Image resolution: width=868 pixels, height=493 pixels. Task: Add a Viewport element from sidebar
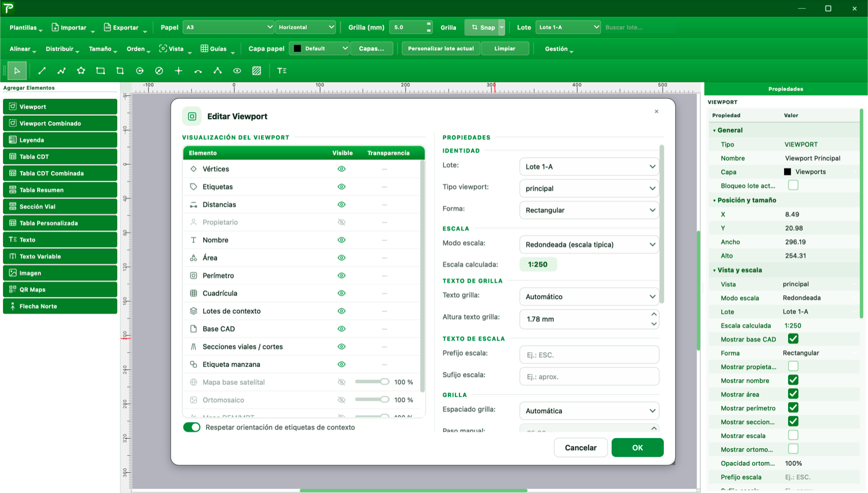pyautogui.click(x=60, y=106)
